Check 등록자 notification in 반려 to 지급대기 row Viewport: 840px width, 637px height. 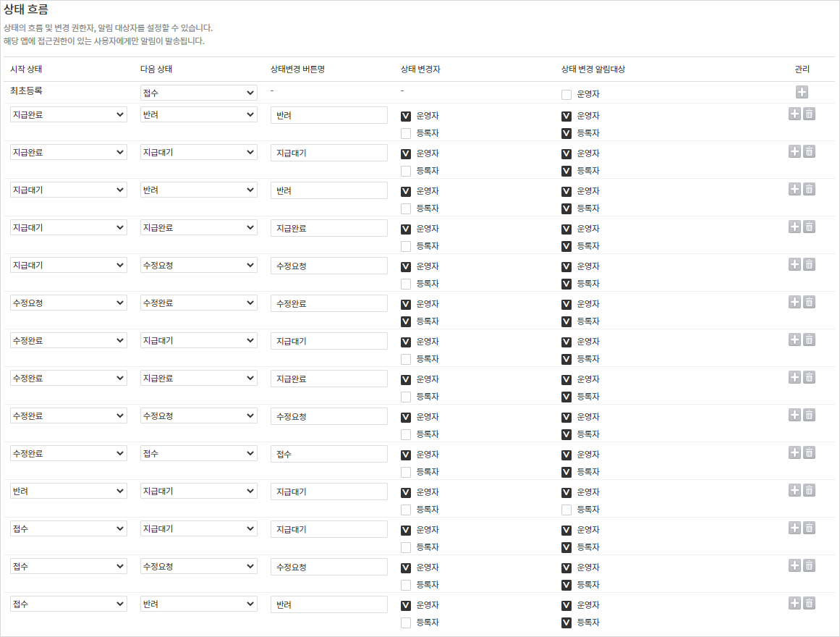pos(567,510)
